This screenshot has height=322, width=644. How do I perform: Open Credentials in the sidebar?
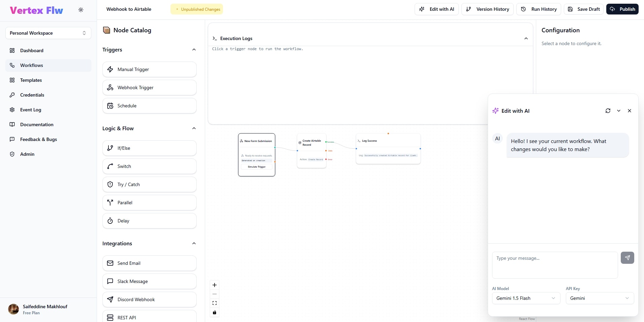48,95
